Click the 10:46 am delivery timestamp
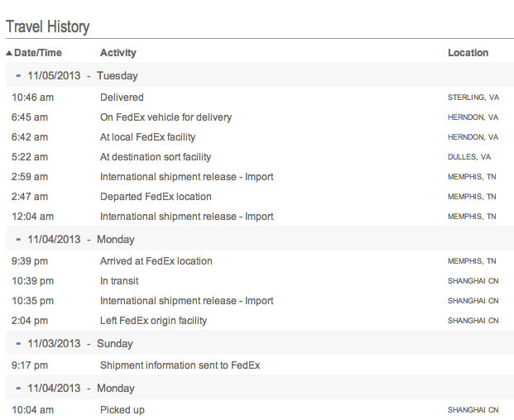514x420 pixels. (31, 98)
